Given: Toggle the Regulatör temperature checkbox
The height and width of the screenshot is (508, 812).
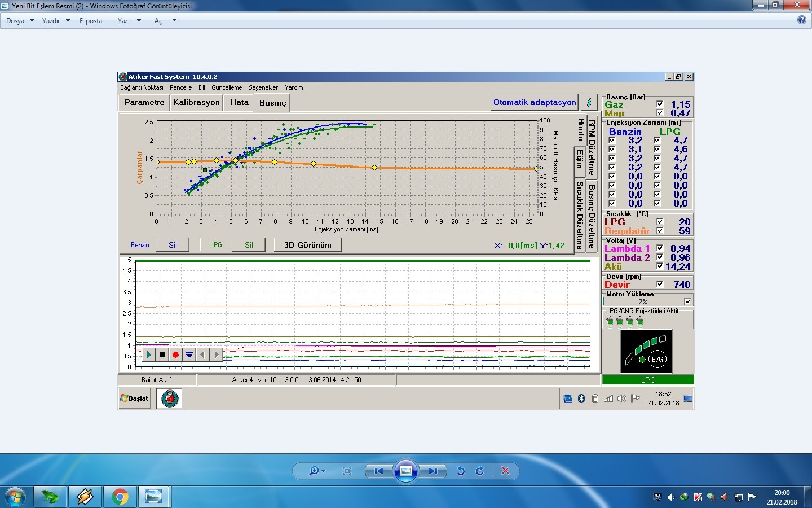Looking at the screenshot, I should pos(660,231).
